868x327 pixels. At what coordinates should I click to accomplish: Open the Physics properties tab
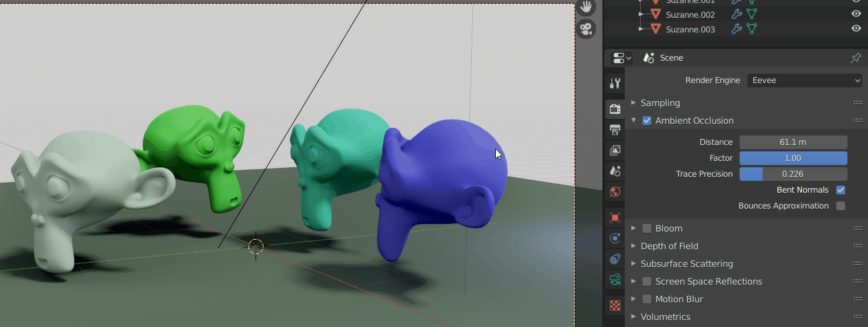pos(615,238)
